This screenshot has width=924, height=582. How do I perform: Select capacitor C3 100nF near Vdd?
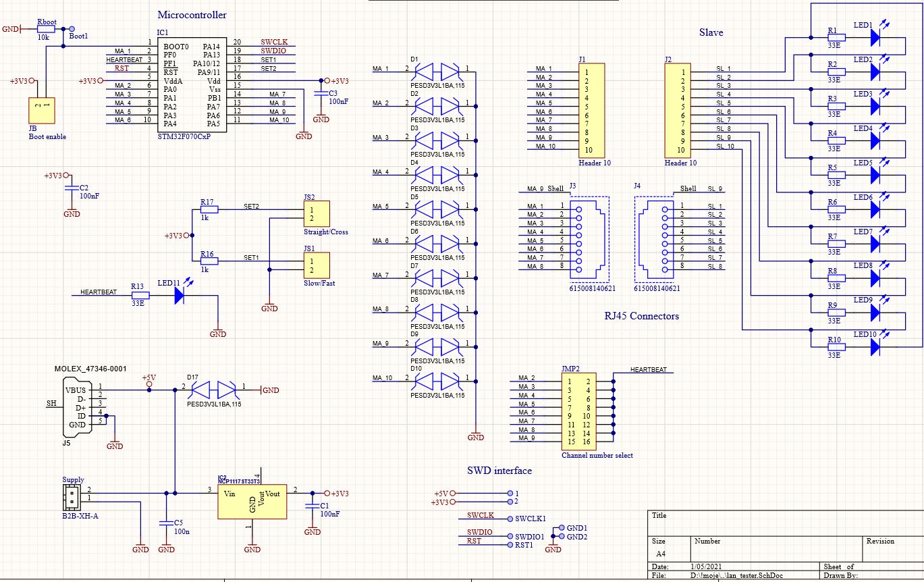pos(321,94)
